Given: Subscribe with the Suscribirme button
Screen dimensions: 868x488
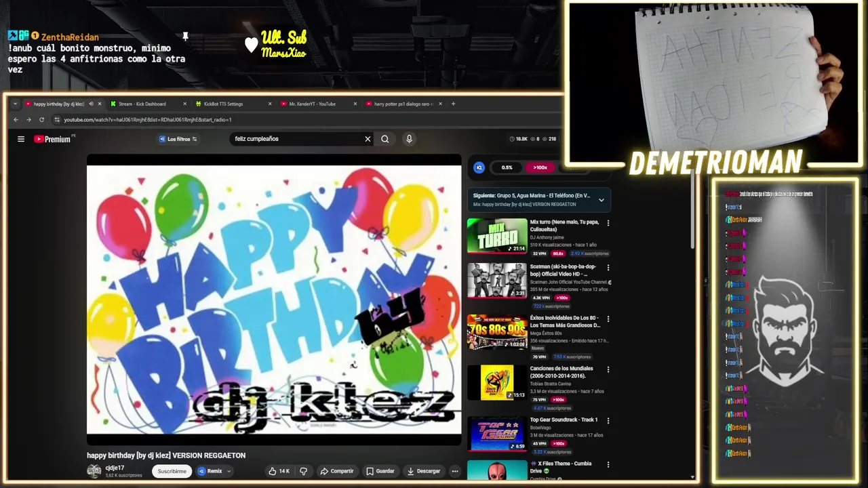Looking at the screenshot, I should click(x=172, y=471).
